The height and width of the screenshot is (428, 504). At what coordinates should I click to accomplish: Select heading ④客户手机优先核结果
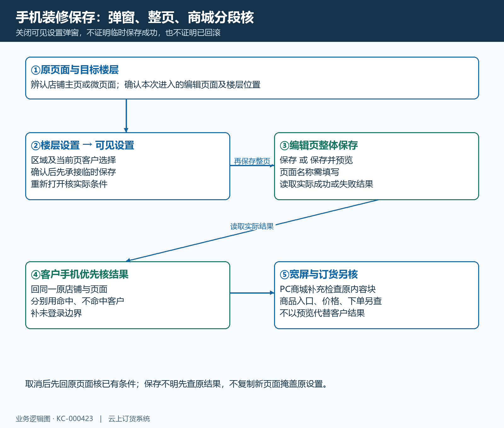pyautogui.click(x=80, y=274)
